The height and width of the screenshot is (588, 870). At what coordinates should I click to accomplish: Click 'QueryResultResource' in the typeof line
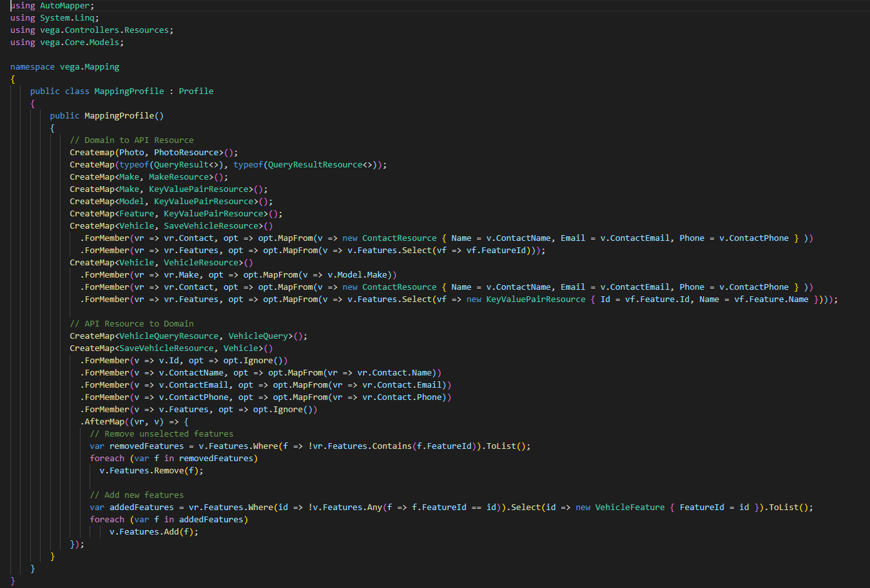point(315,165)
